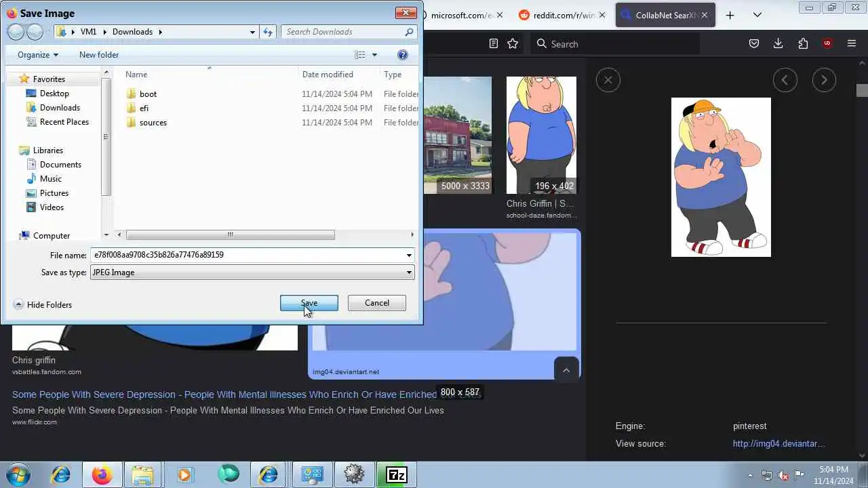Expand the Organize menu
Image resolution: width=868 pixels, height=488 pixels.
pos(38,55)
